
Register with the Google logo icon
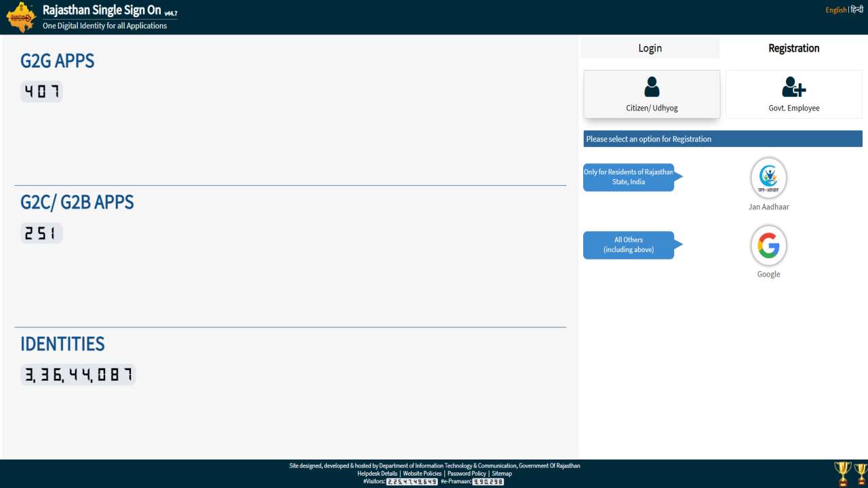coord(768,245)
